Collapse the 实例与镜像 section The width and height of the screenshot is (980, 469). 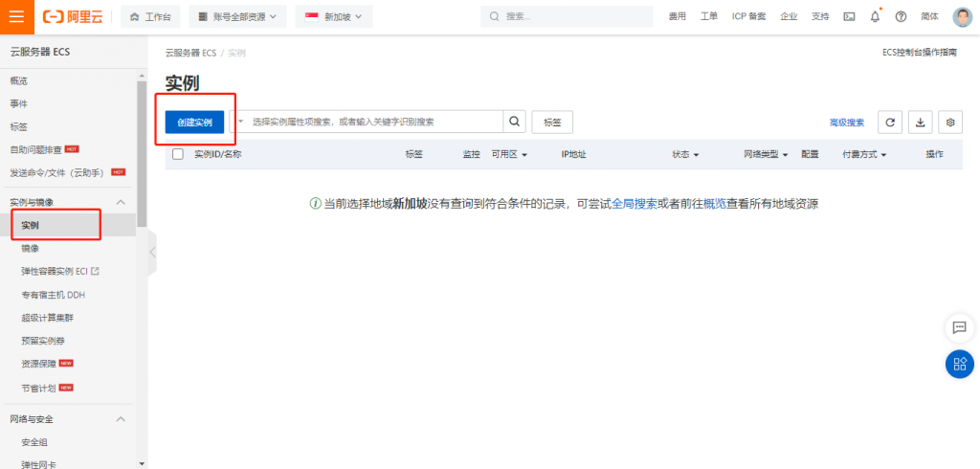click(x=122, y=202)
